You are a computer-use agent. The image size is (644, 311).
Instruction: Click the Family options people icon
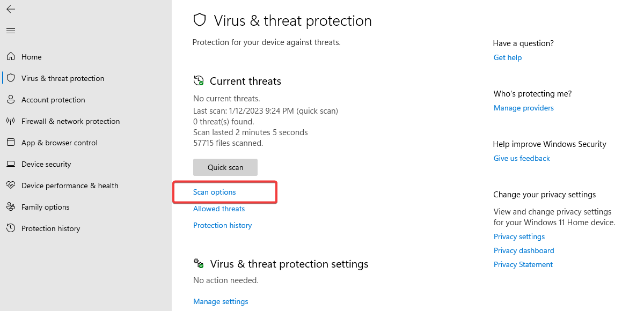point(11,207)
